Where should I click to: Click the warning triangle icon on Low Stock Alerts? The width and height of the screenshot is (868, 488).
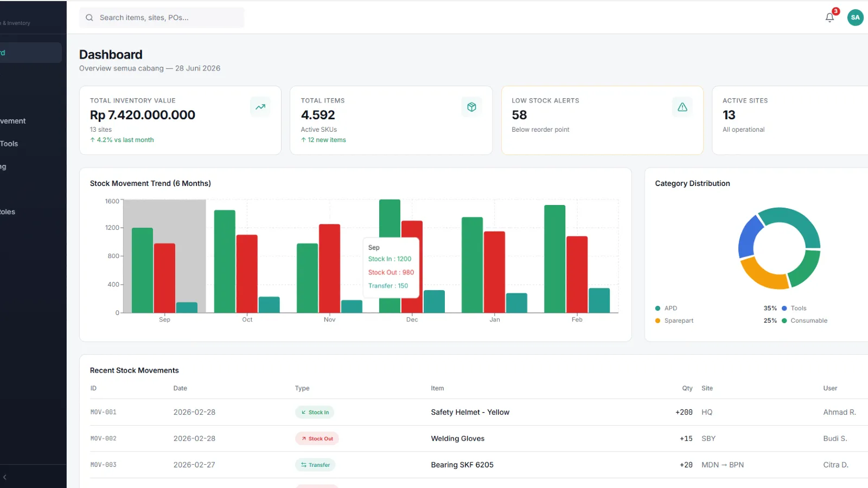click(682, 107)
